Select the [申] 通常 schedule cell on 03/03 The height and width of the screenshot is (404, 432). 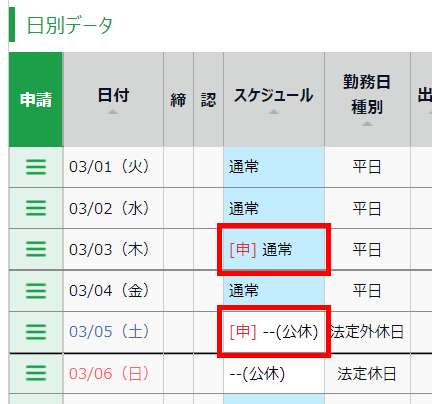[x=274, y=249]
